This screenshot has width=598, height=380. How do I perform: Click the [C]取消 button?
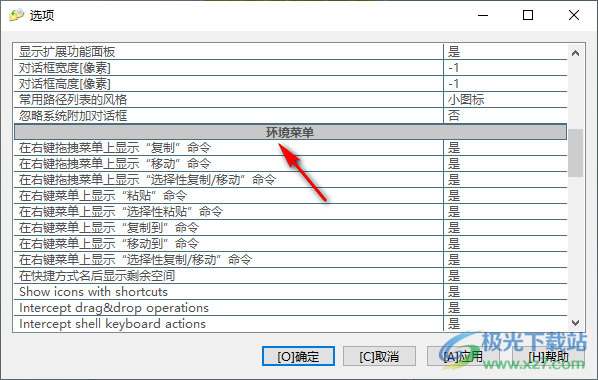point(379,356)
